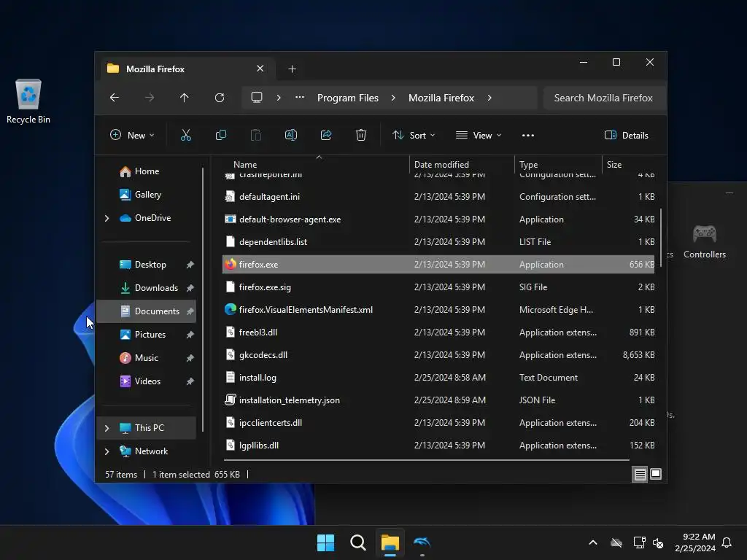Sort by the Size column header
747x560 pixels.
click(x=628, y=165)
